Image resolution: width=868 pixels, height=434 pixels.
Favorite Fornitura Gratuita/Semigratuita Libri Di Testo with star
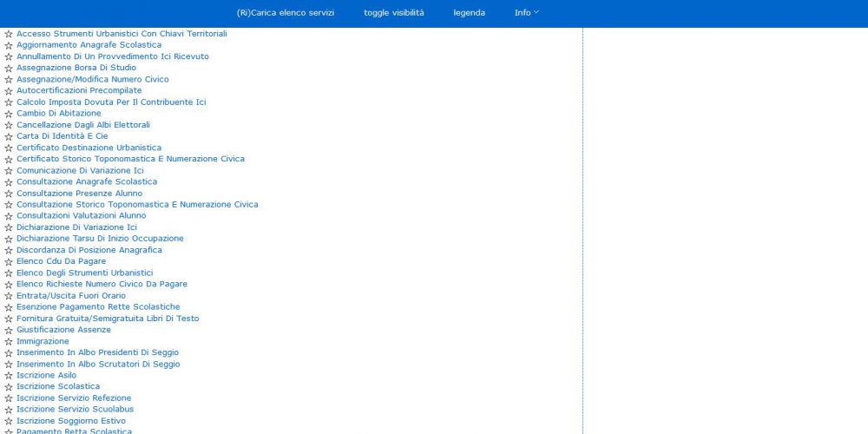[x=9, y=319]
